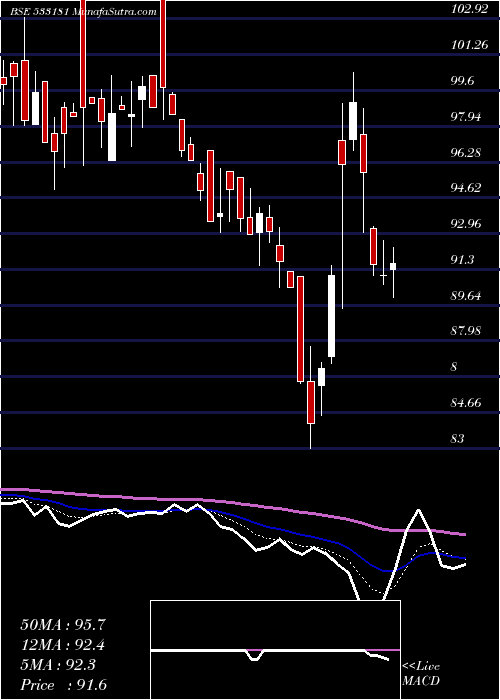Click the 5MA : 92.3 readout
Image resolution: width=500 pixels, height=700 pixels.
(58, 665)
